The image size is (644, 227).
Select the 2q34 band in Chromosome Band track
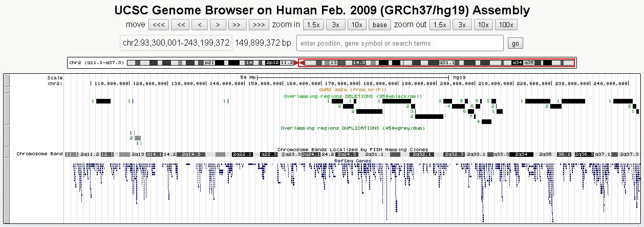[521, 154]
